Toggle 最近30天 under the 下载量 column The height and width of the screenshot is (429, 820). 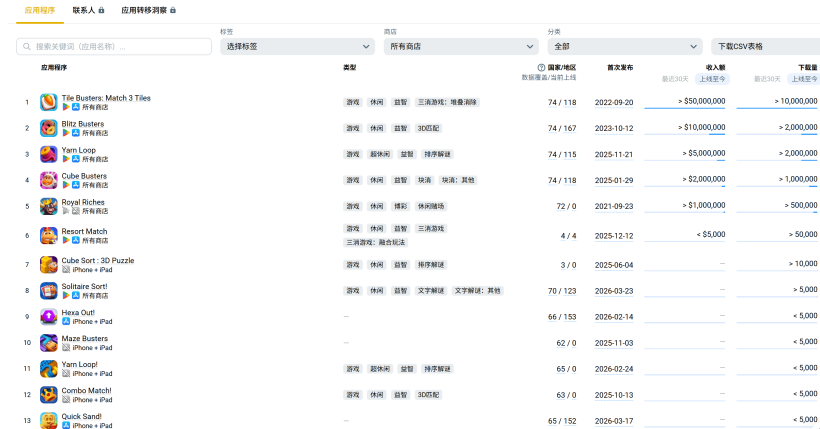(x=767, y=78)
